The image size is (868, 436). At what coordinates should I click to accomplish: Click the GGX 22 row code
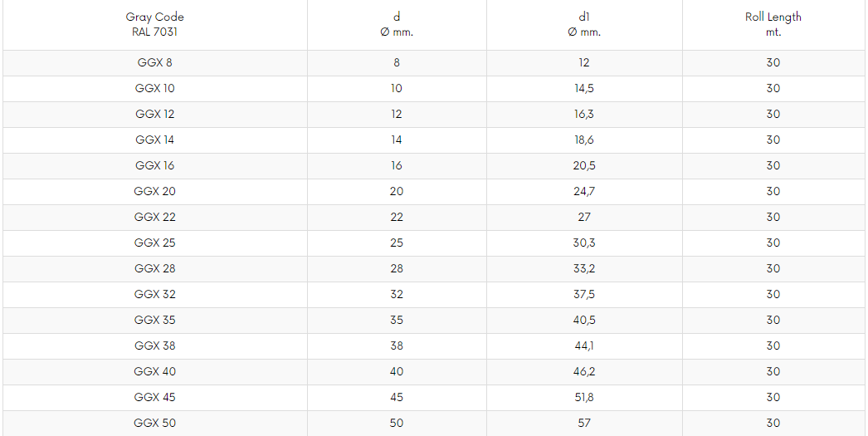coord(155,217)
